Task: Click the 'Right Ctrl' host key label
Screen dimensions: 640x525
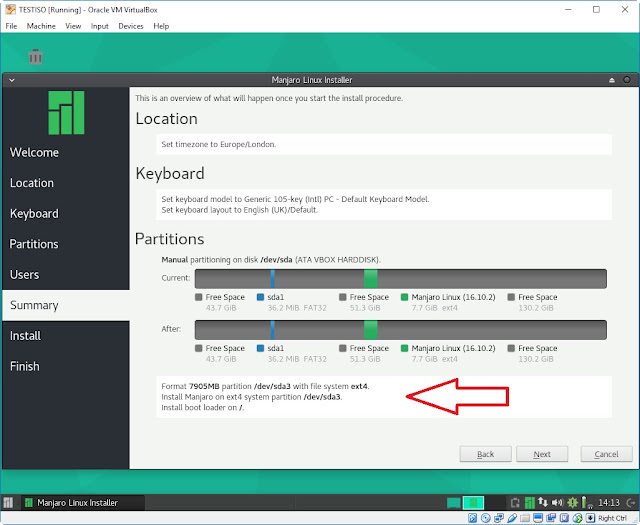Action: [612, 518]
